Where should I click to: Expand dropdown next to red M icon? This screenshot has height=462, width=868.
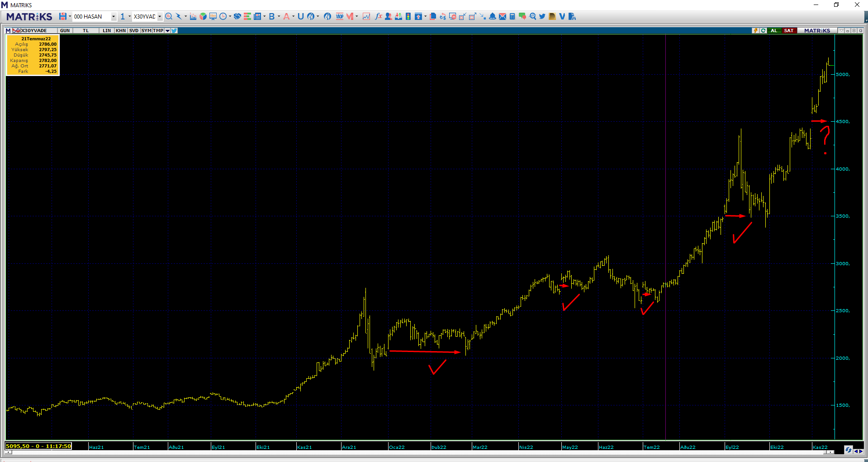coord(357,16)
